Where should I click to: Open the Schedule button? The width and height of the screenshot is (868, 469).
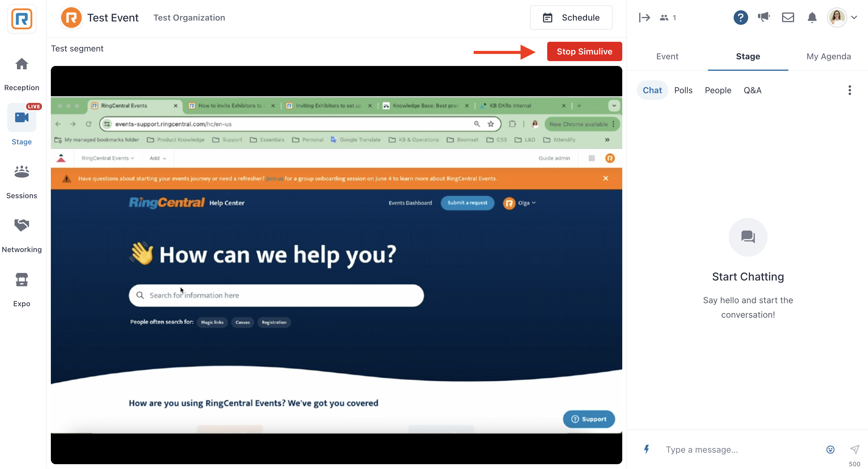[x=571, y=18]
